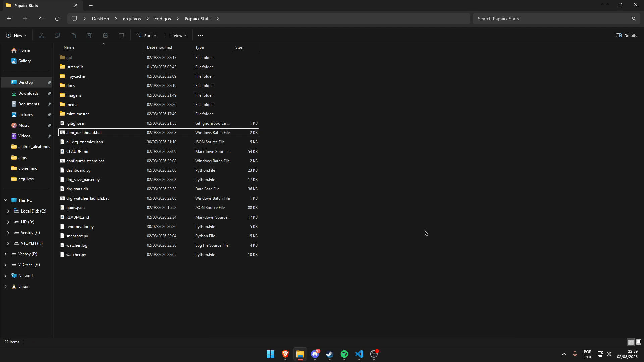Toggle the Details pane
The image size is (644, 362).
pyautogui.click(x=626, y=35)
